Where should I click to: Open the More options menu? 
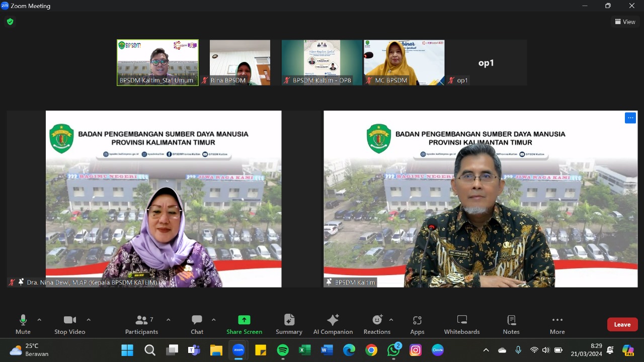click(x=557, y=324)
